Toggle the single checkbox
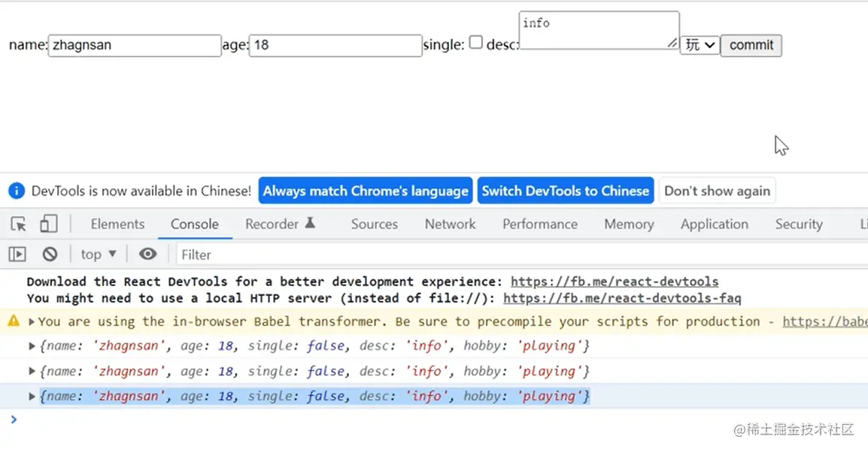 pos(476,43)
